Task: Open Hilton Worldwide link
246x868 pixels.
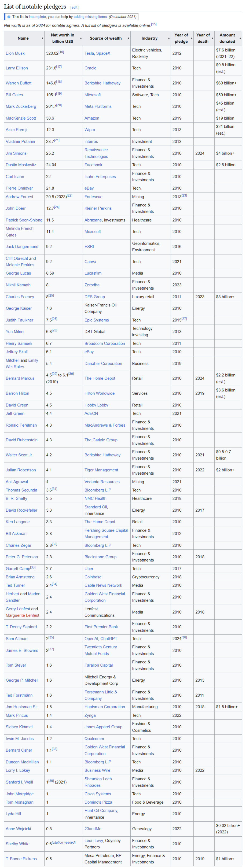Action: [100, 393]
